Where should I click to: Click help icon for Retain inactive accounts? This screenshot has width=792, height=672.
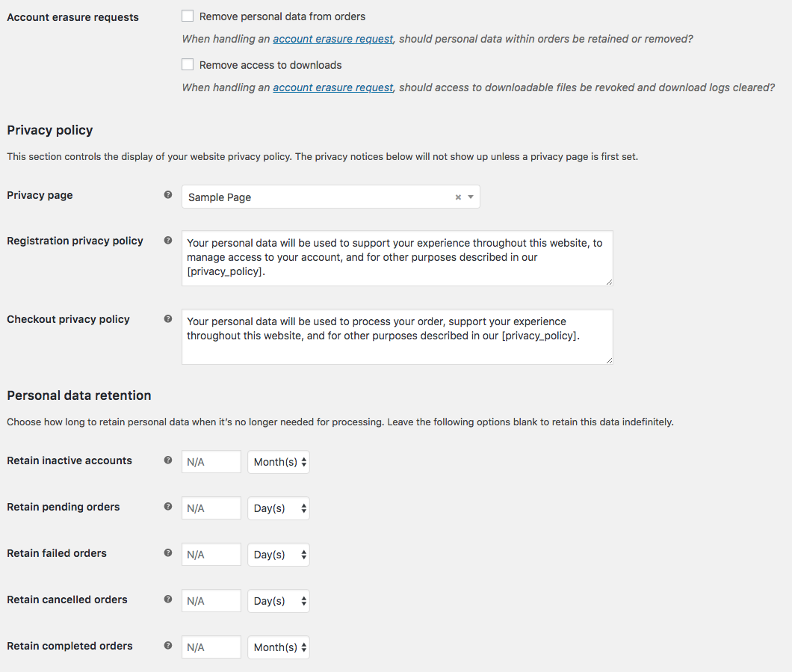[x=168, y=460]
